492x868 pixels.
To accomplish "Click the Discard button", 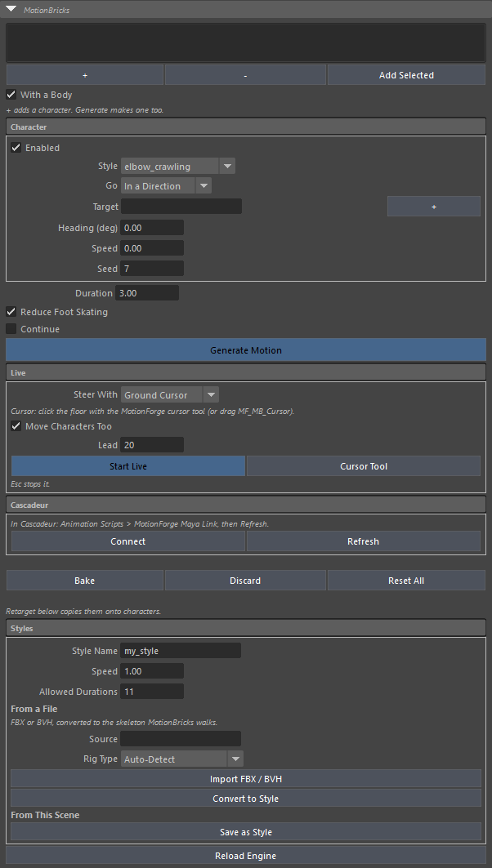I will click(245, 580).
